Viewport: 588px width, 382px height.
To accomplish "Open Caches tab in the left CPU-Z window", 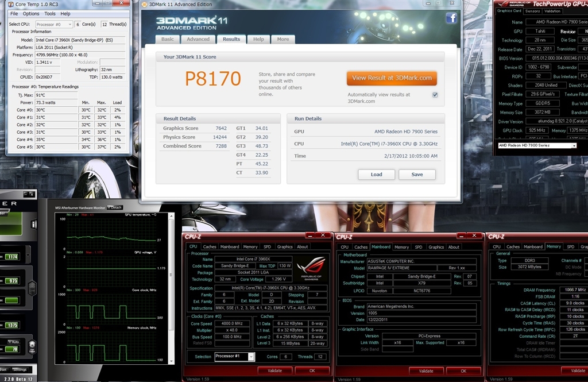I will [x=209, y=247].
